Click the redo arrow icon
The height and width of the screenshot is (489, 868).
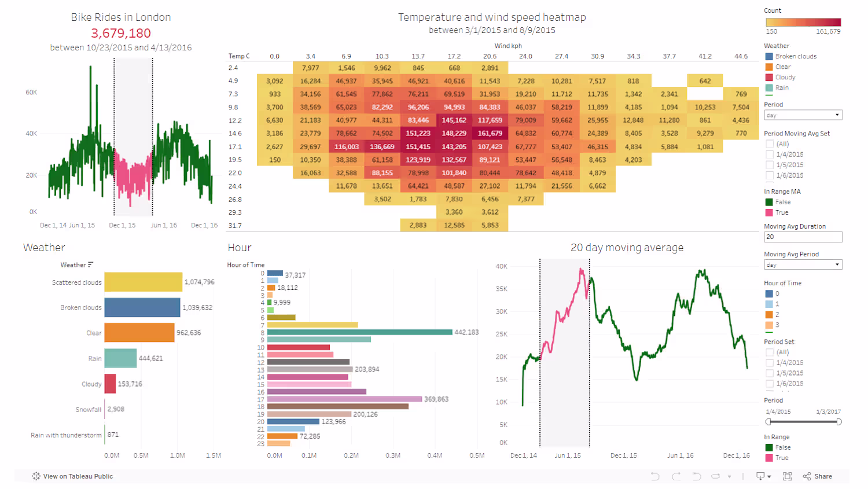tap(676, 476)
